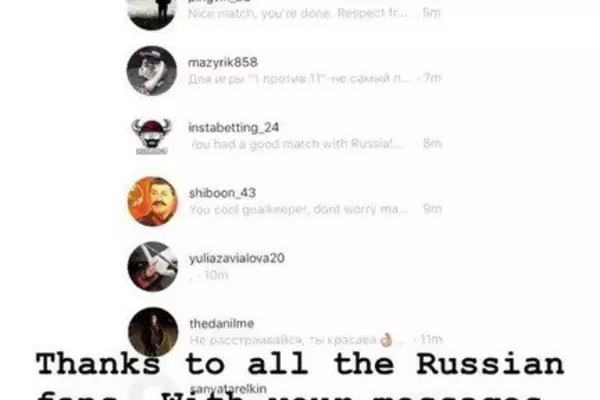Tap the 9m timestamp on shiboon_43 message
Image resolution: width=600 pixels, height=400 pixels.
[432, 209]
